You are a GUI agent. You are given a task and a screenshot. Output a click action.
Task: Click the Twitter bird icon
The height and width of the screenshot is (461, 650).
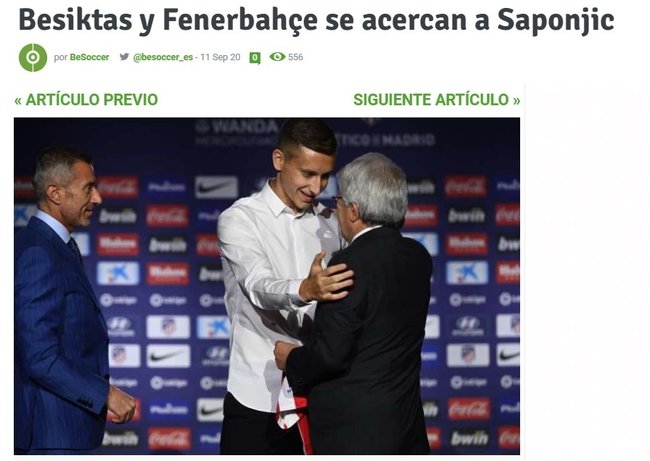point(124,56)
